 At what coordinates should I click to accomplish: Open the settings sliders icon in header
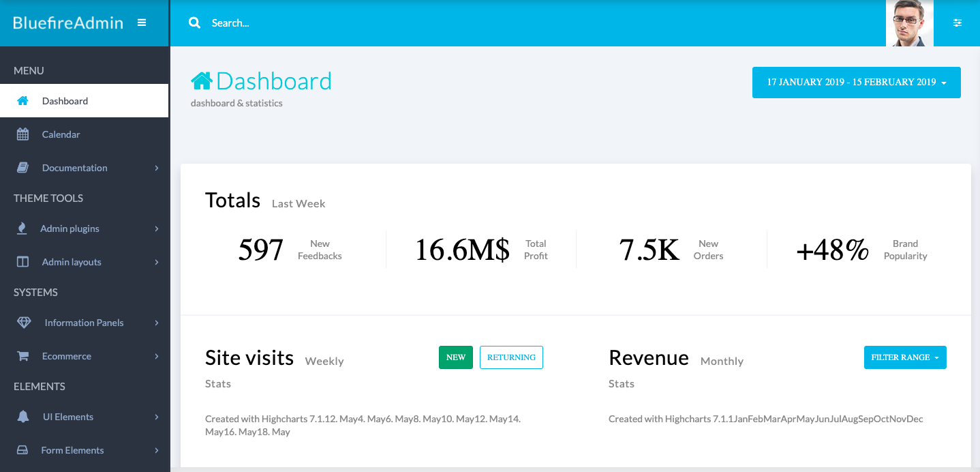(x=958, y=23)
